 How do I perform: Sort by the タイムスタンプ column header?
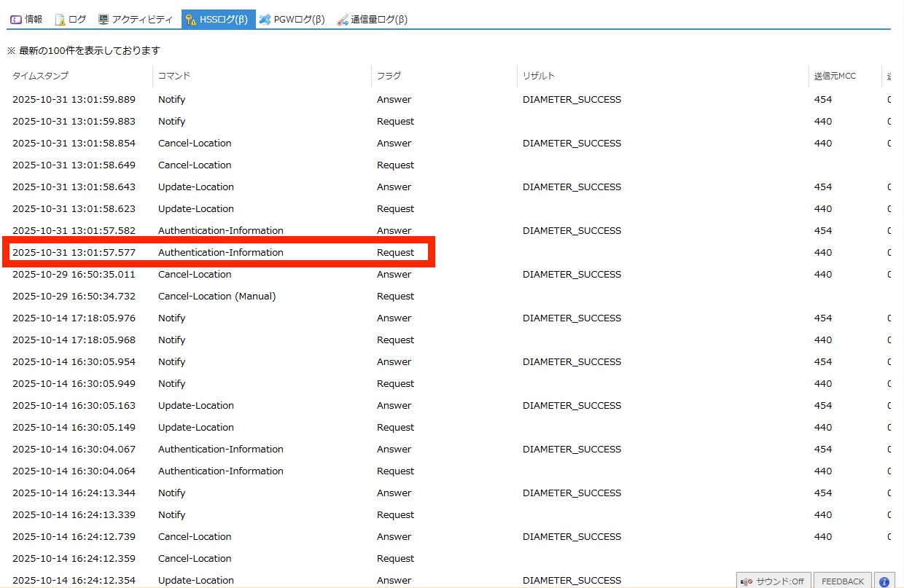pyautogui.click(x=40, y=76)
